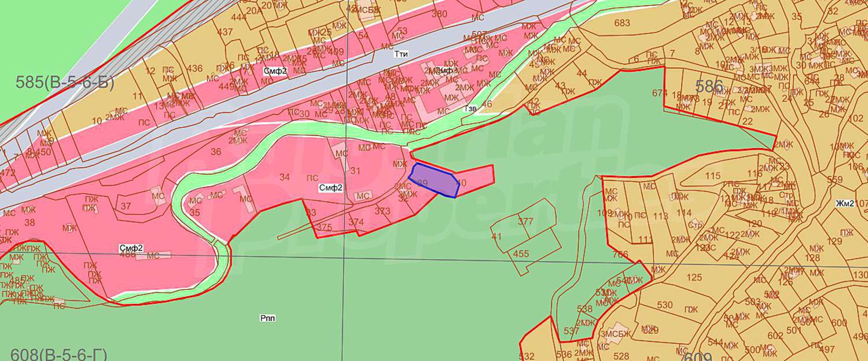868x361 pixels.
Task: Click parcel number 377
Action: [x=525, y=221]
